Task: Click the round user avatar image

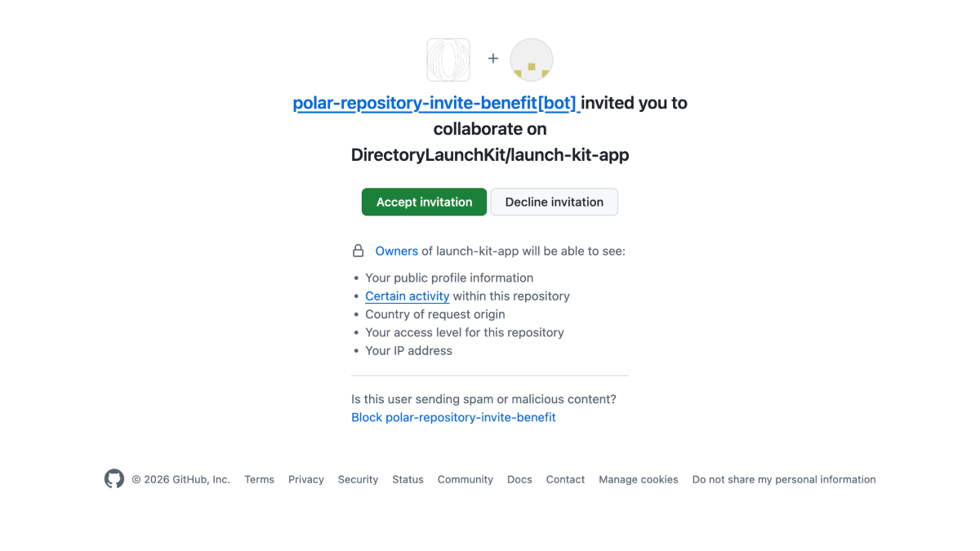Action: pyautogui.click(x=532, y=60)
